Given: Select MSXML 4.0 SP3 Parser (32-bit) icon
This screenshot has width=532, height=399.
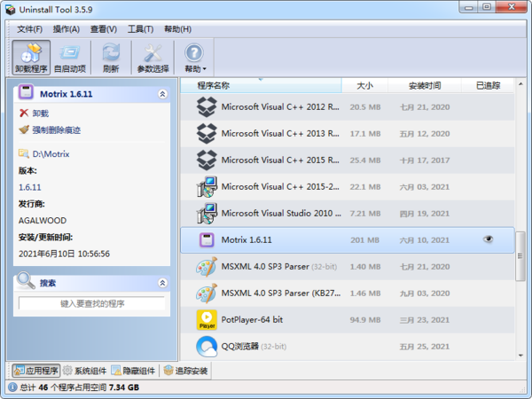Looking at the screenshot, I should [207, 266].
